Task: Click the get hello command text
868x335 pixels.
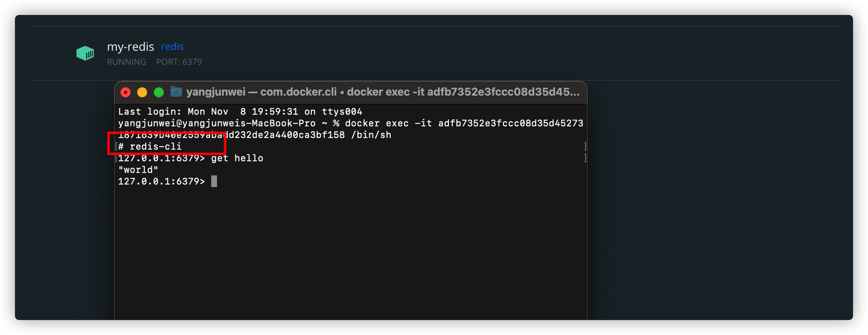Action: tap(237, 158)
